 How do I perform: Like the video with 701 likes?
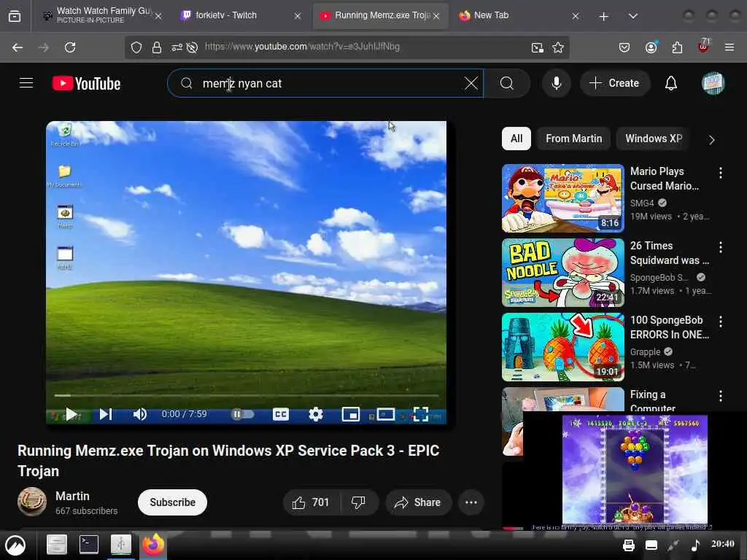[311, 502]
